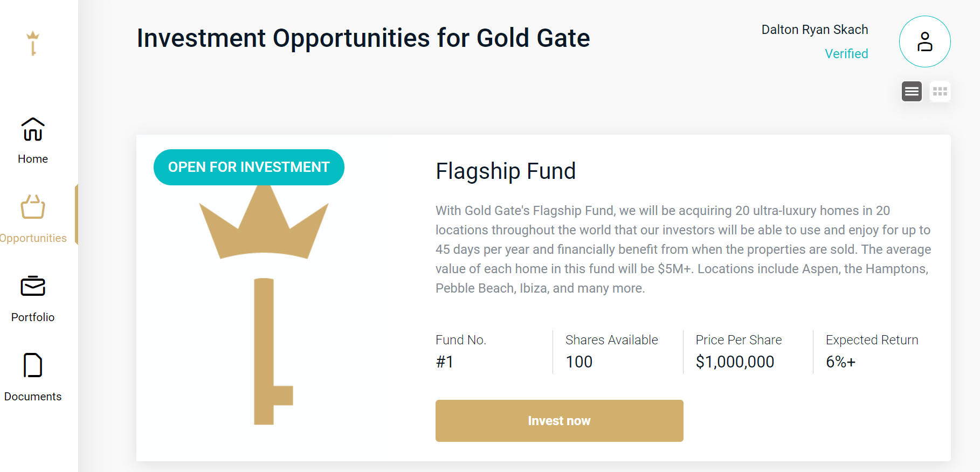This screenshot has height=472, width=980.
Task: Open Portfolio using the briefcase icon
Action: click(33, 286)
